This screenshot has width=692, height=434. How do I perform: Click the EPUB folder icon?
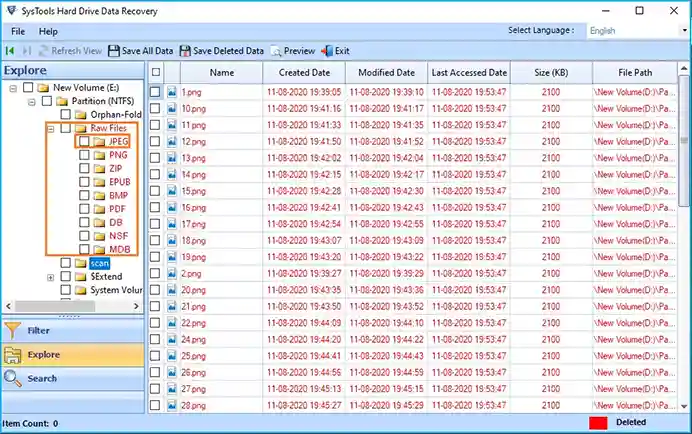pos(100,182)
